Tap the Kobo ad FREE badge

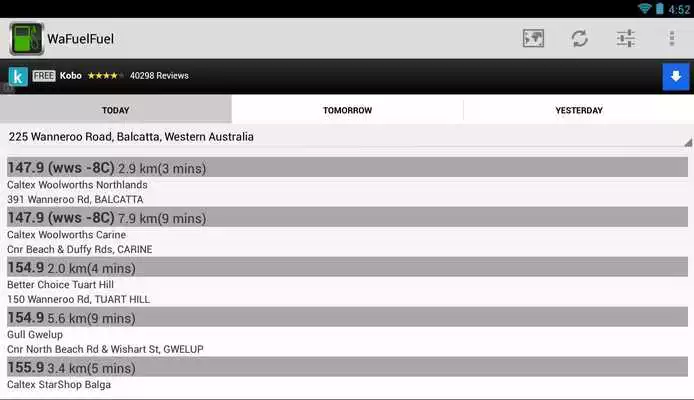point(44,76)
